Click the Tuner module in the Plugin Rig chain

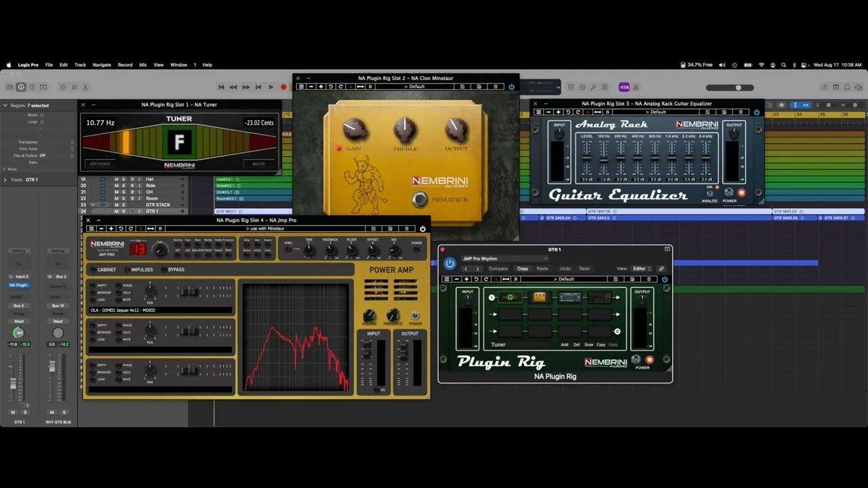pyautogui.click(x=510, y=297)
